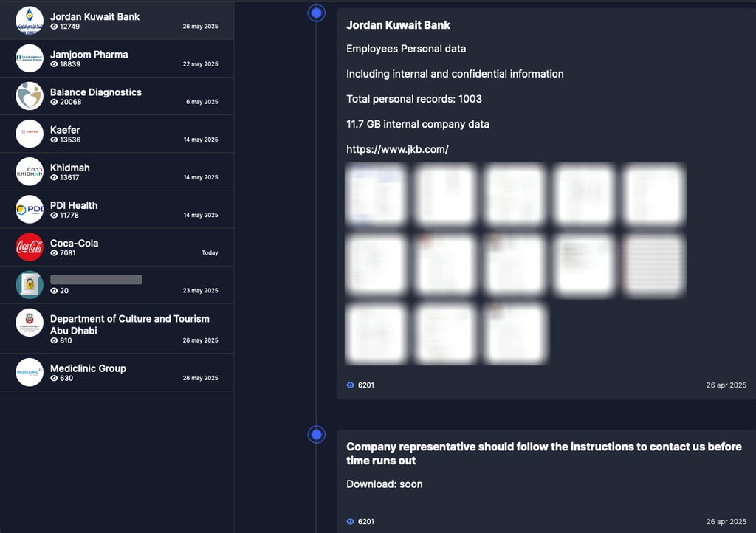
Task: Click the "22 may 2025" date on Jamjoom Pharma
Action: tap(200, 64)
